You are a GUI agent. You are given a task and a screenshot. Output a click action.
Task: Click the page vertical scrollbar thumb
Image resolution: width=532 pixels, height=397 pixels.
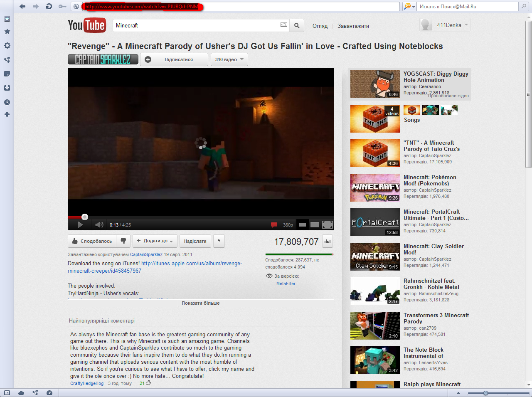(x=529, y=95)
